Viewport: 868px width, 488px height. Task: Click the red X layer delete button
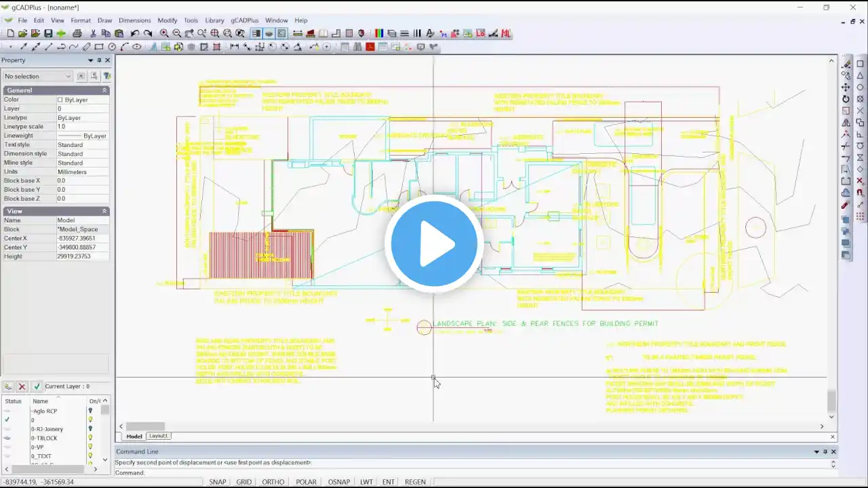coord(22,386)
